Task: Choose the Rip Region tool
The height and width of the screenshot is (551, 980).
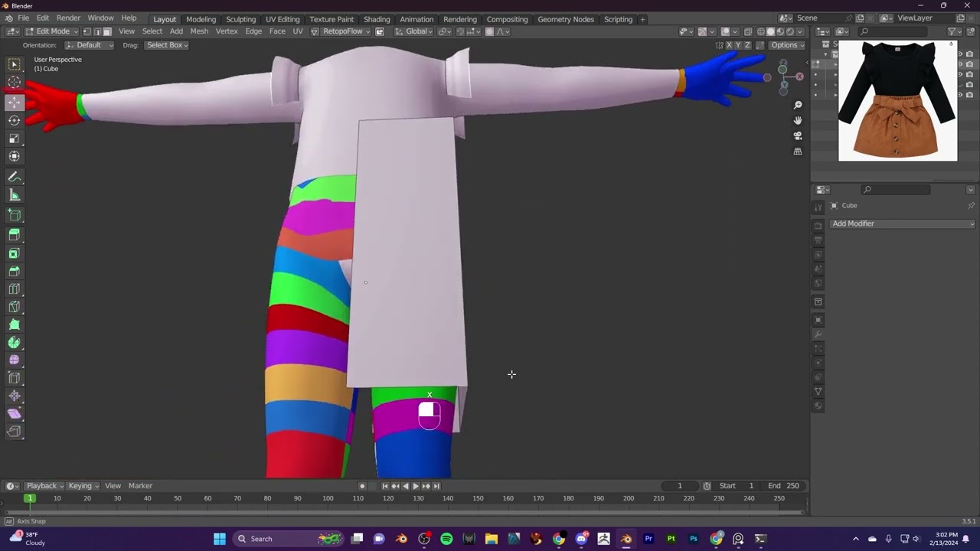Action: [x=15, y=432]
